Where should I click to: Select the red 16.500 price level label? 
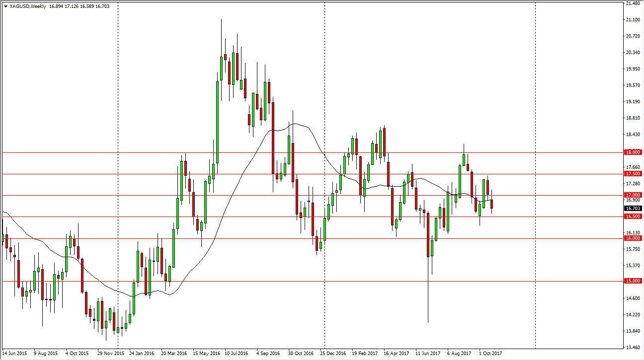[x=633, y=216]
